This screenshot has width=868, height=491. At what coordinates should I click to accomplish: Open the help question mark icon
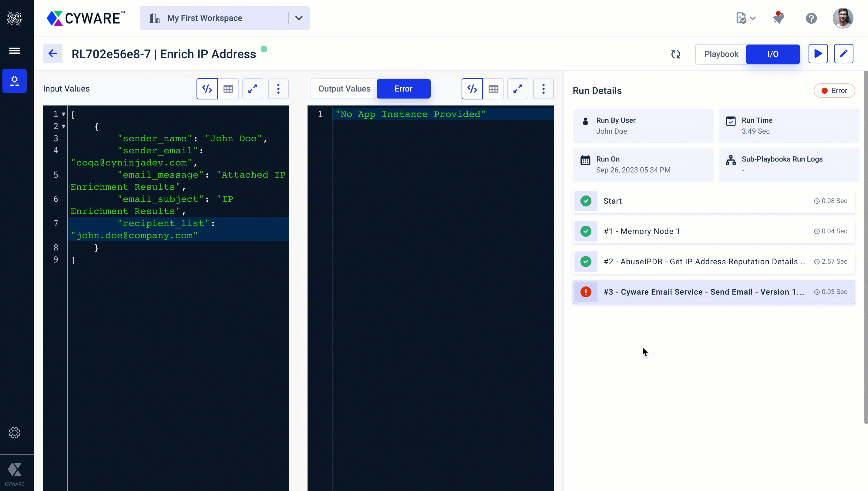[811, 18]
